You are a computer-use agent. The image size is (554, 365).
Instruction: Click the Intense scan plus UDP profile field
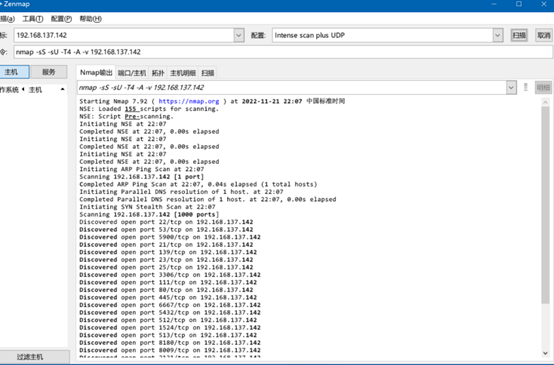pos(383,35)
